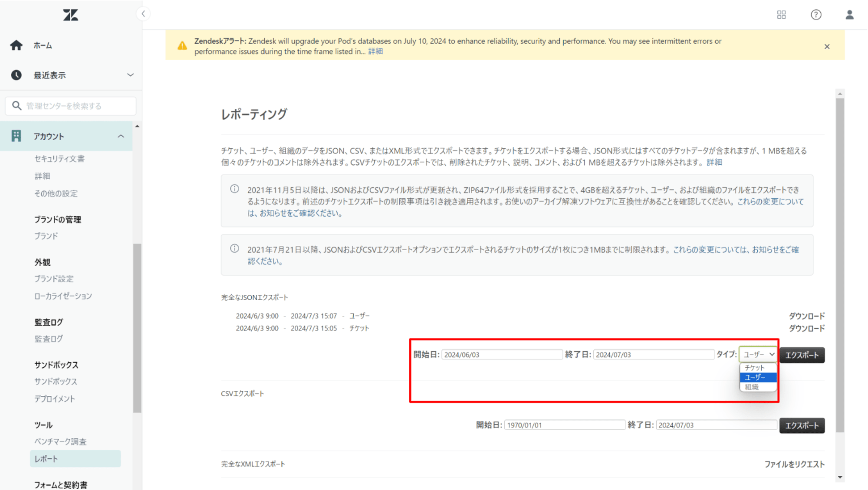This screenshot has width=868, height=490.
Task: Click the 完全なXMLエクスポート label
Action: [253, 464]
